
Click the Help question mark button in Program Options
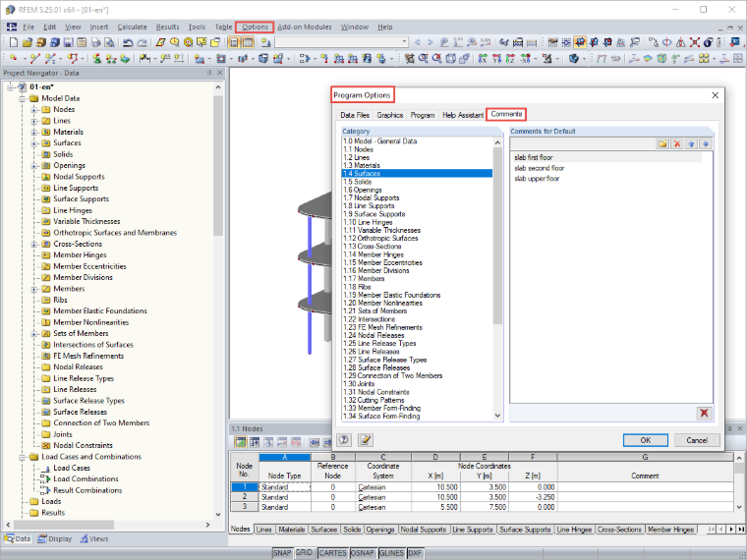[x=344, y=440]
